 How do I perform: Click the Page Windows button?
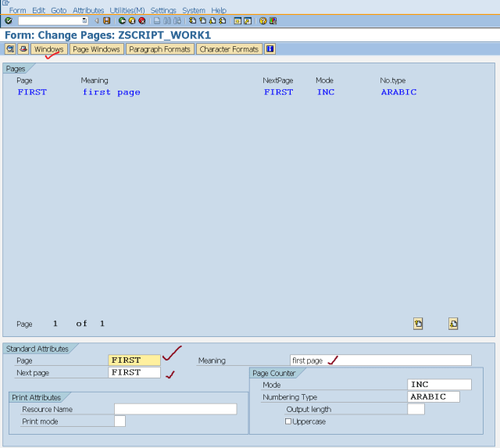(x=96, y=49)
